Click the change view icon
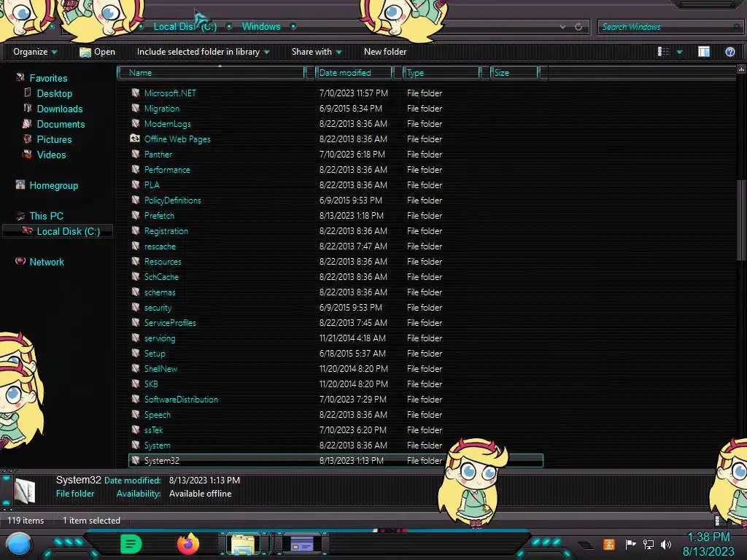Screen dimensions: 747x560 [x=664, y=52]
